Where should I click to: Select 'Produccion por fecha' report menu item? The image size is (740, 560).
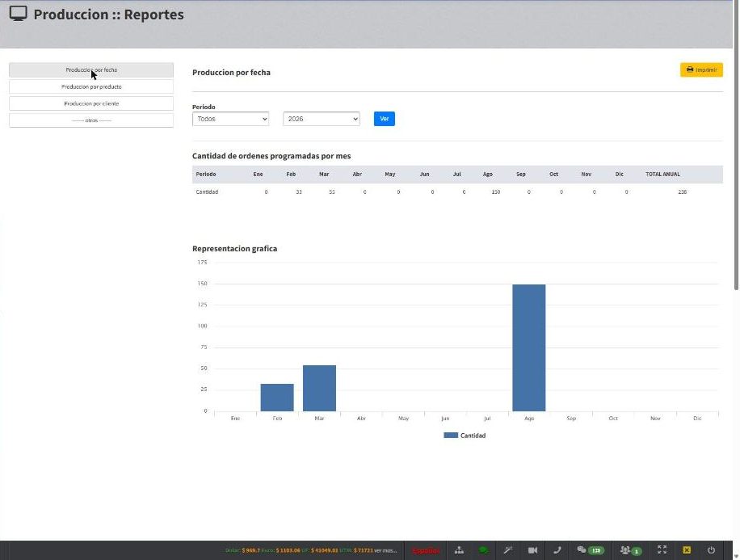[x=91, y=69]
